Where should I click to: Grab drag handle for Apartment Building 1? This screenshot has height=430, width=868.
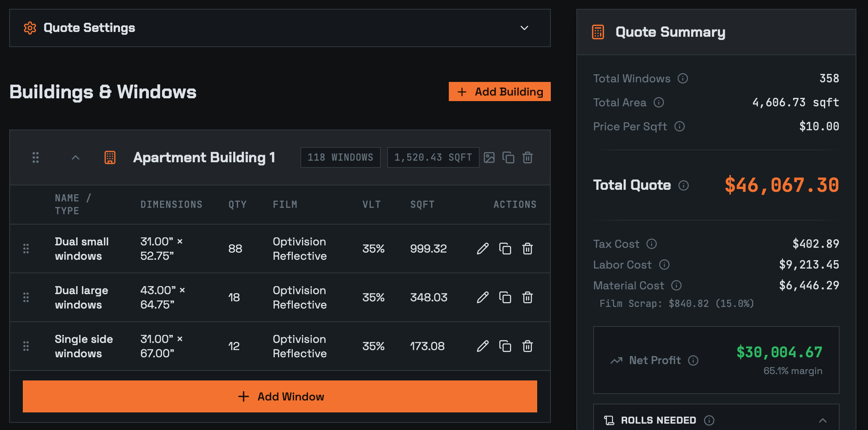[x=36, y=157]
